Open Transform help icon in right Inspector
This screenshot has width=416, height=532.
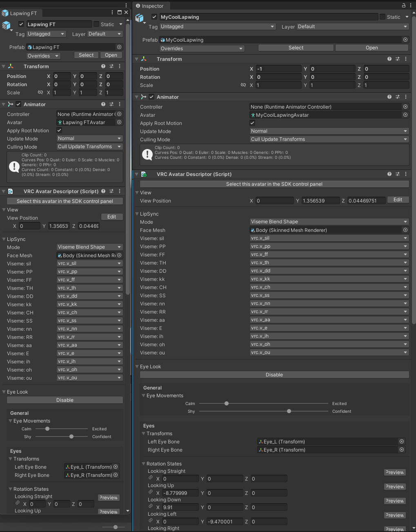[389, 59]
